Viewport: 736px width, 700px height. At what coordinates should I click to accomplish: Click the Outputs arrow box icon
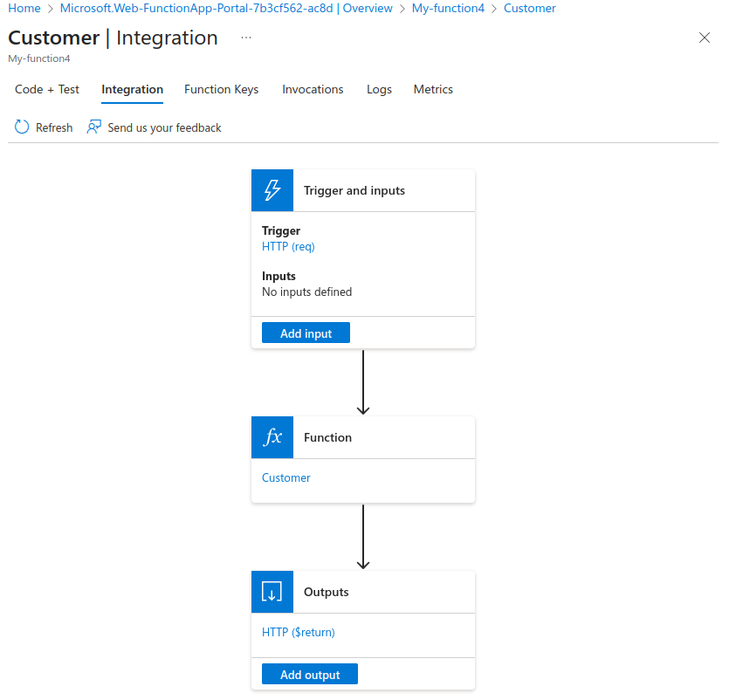[272, 592]
